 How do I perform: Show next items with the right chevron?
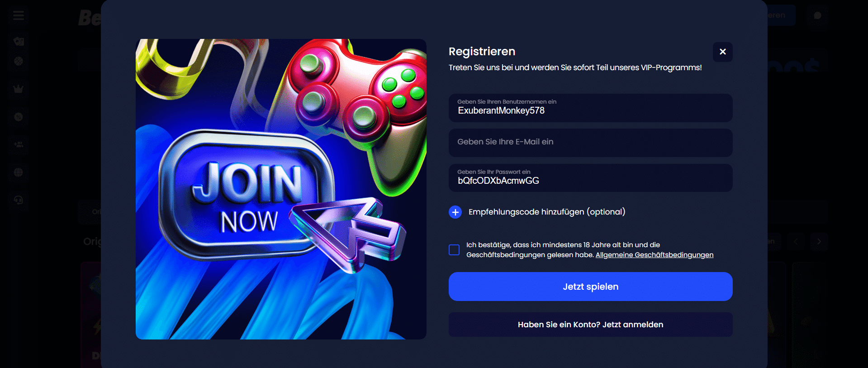[x=819, y=241]
